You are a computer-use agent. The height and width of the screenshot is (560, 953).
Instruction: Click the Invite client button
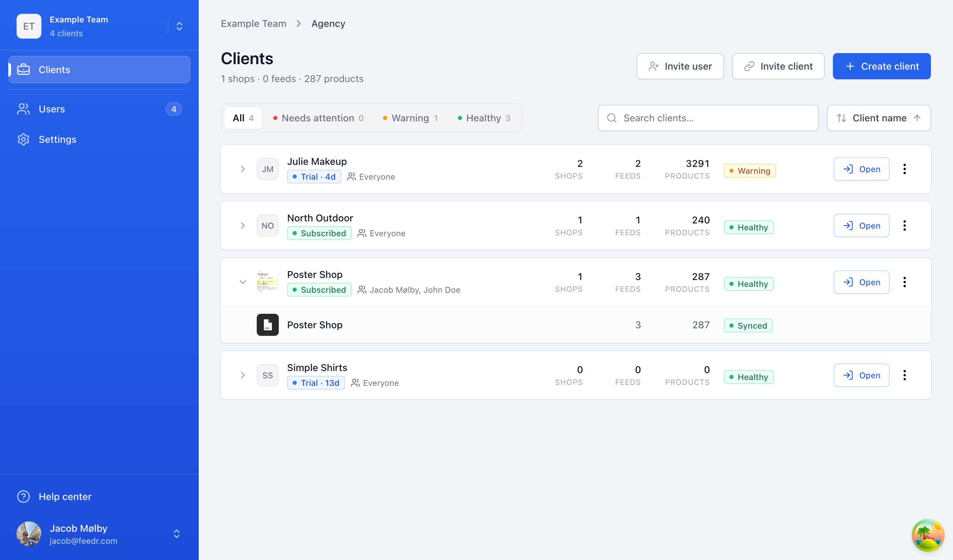click(778, 66)
